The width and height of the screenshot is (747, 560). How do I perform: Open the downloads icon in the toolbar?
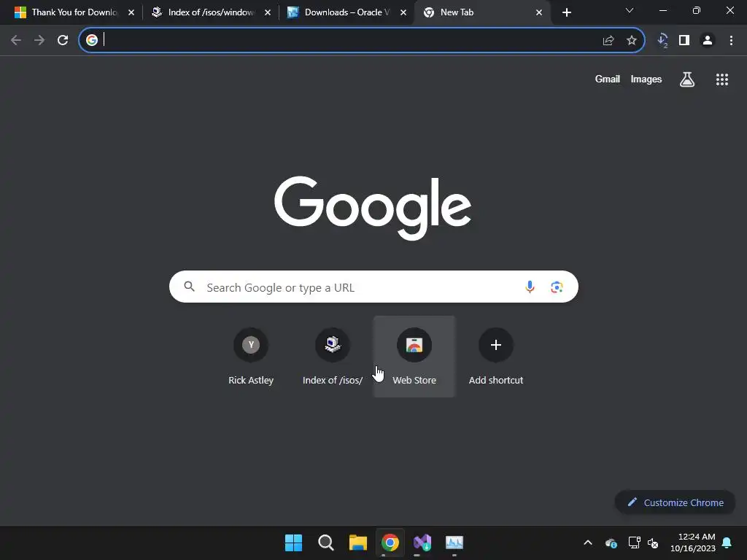(662, 41)
